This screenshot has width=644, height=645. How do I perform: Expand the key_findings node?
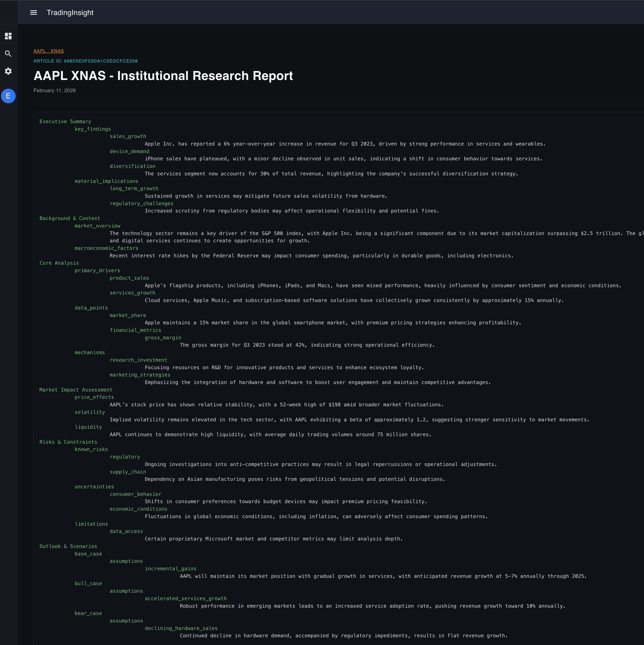[x=93, y=129]
